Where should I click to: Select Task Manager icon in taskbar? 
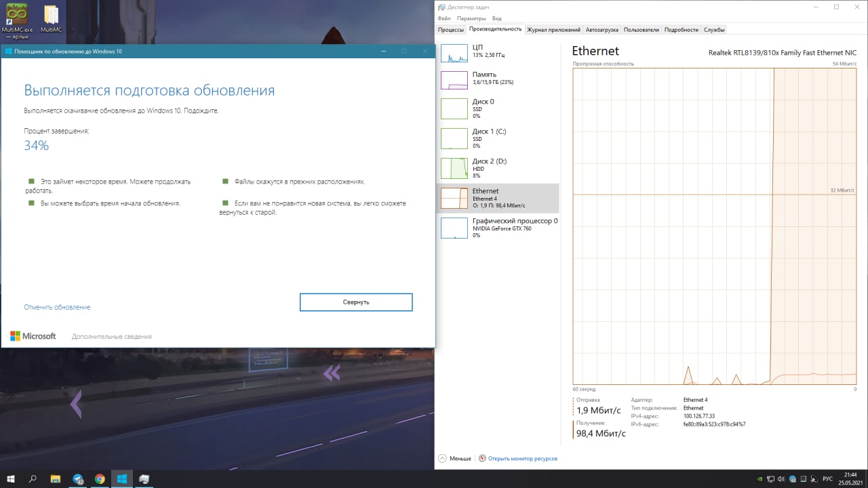[144, 479]
